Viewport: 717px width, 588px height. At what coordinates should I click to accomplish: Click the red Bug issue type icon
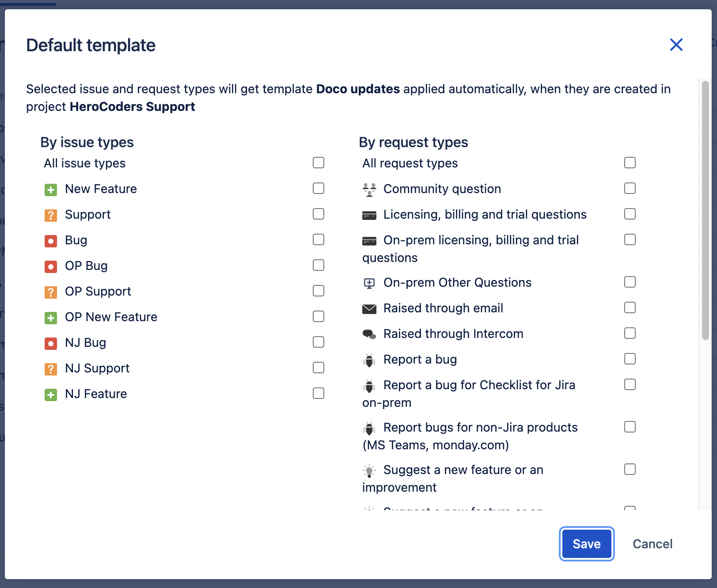(51, 241)
